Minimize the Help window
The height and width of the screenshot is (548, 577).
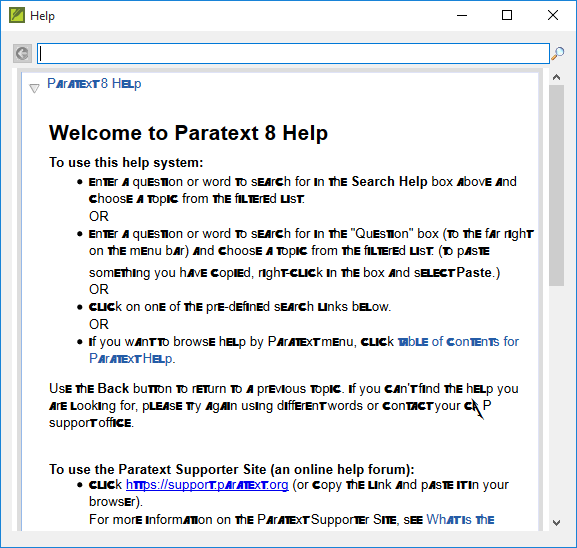(462, 15)
